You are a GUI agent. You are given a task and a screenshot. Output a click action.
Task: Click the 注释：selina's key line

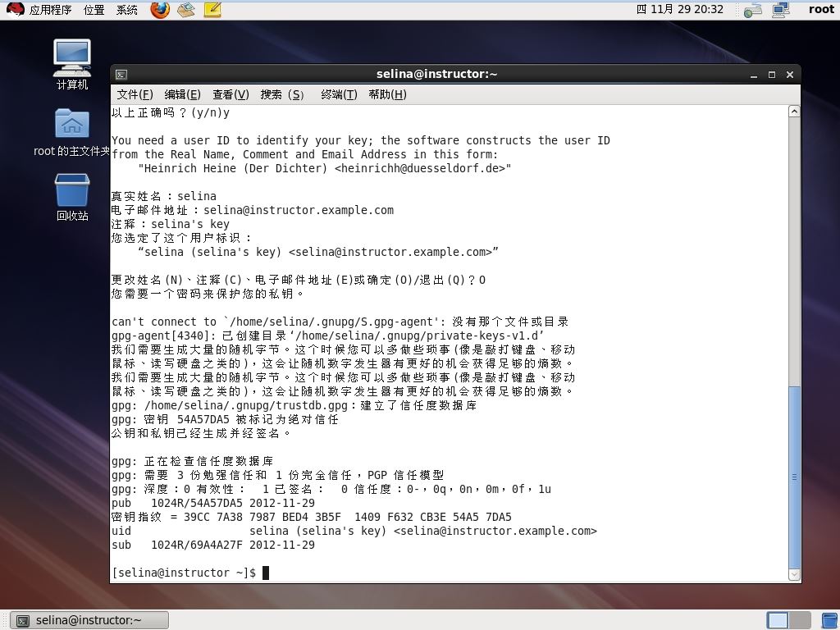click(171, 224)
